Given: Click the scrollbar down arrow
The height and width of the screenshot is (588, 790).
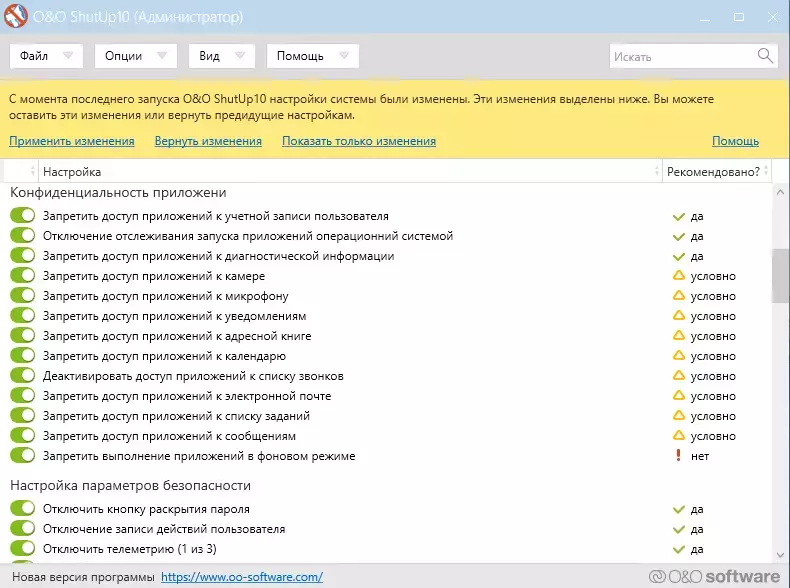Looking at the screenshot, I should point(780,555).
